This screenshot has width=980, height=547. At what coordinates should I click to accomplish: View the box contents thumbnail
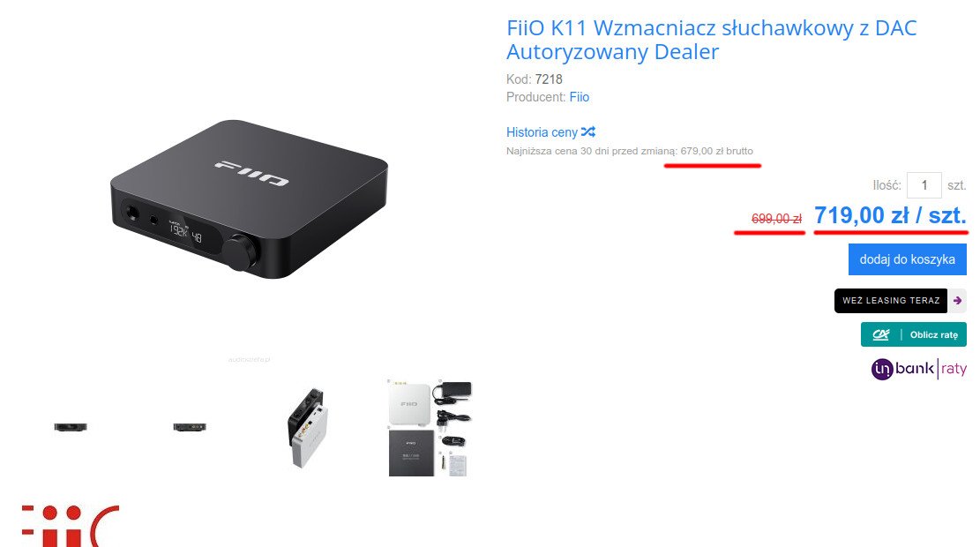[x=429, y=428]
